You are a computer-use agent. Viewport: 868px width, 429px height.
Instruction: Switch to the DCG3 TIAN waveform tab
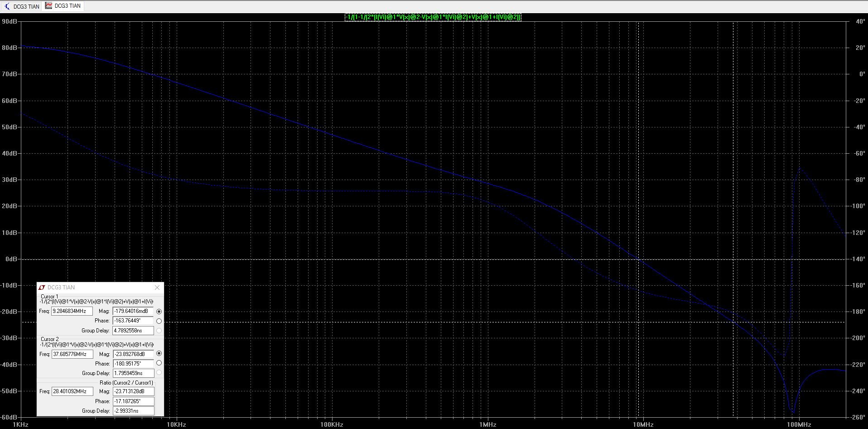point(63,6)
